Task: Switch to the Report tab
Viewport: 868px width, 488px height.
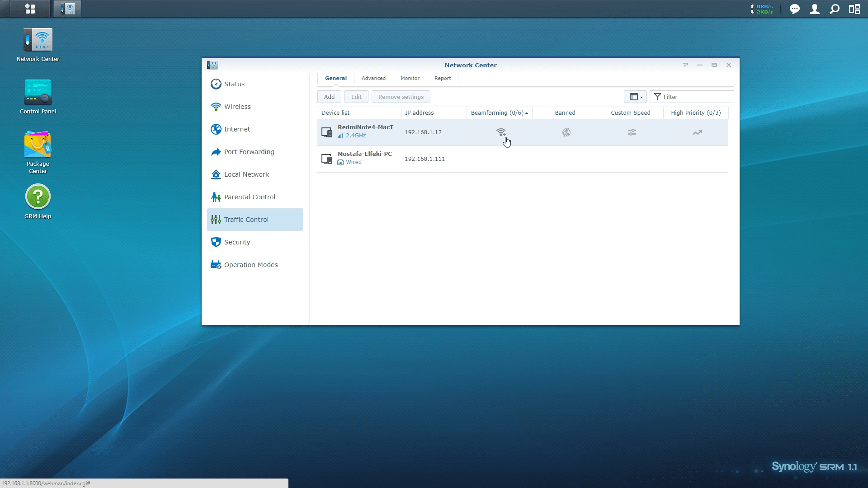Action: [443, 78]
